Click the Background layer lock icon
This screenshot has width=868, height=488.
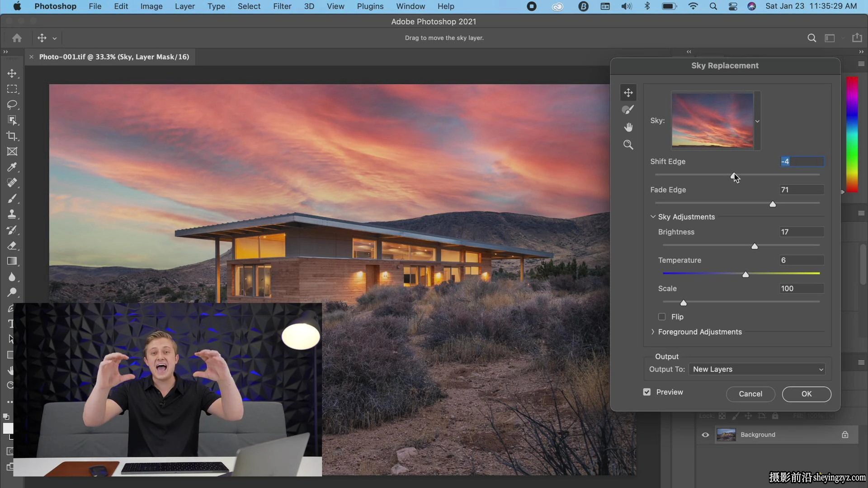pos(845,435)
